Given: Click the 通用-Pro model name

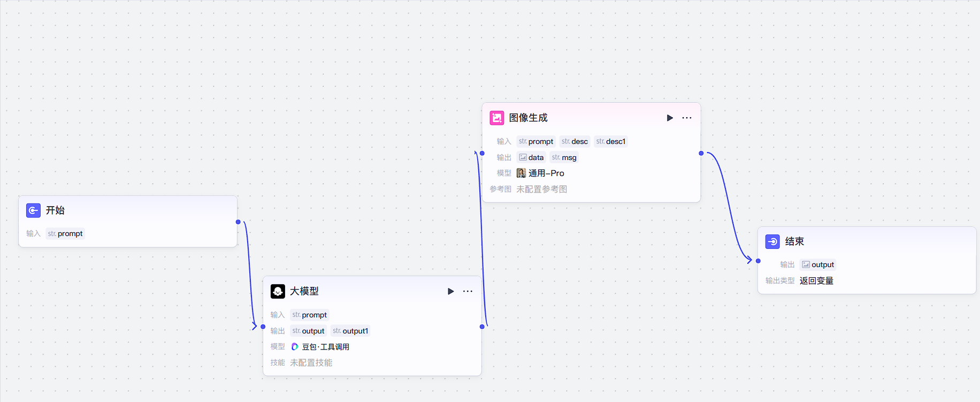Looking at the screenshot, I should [x=546, y=173].
